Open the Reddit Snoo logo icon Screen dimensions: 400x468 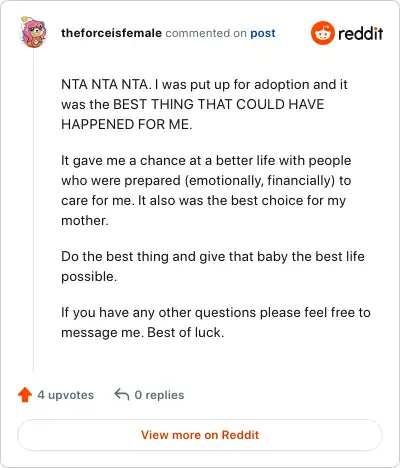(322, 33)
